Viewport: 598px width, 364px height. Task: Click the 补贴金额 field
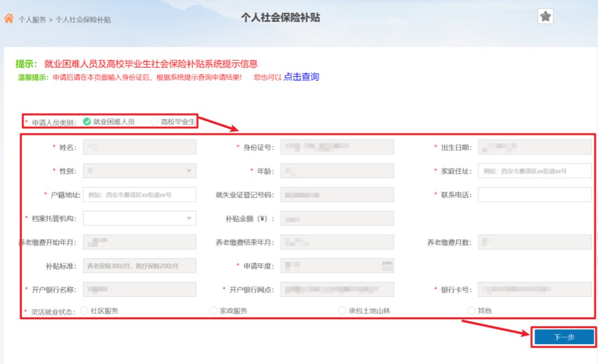click(x=337, y=219)
